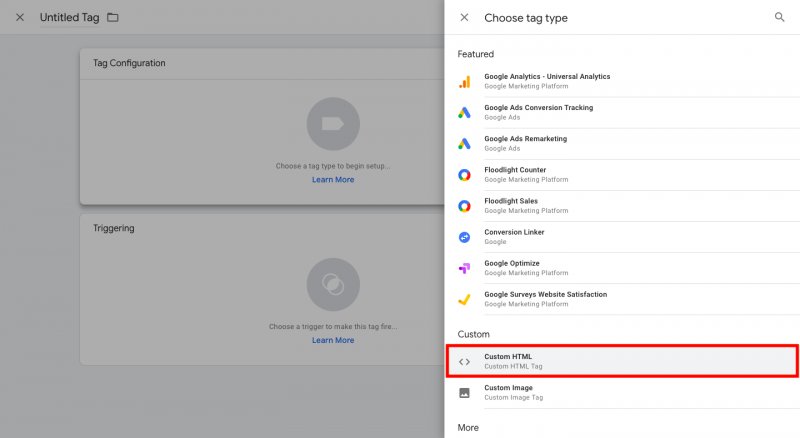The image size is (800, 438).
Task: Click the Floodlight Sales ring icon
Action: [x=464, y=206]
